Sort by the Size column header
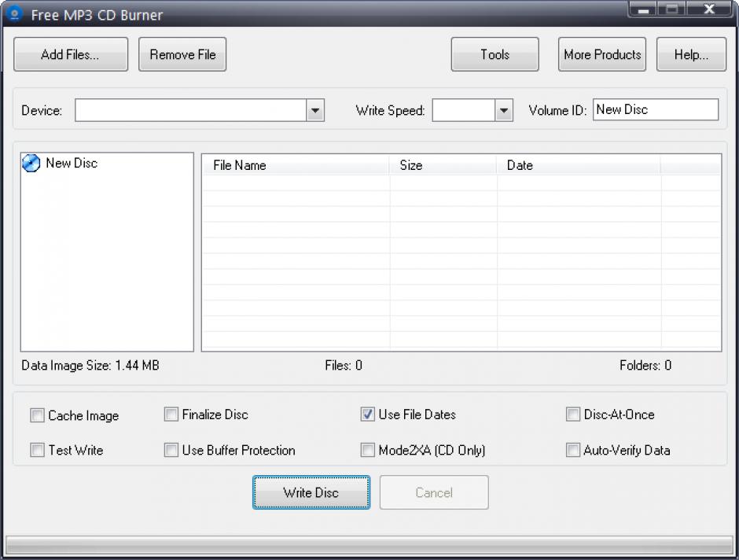Viewport: 739px width, 560px height. [x=443, y=165]
